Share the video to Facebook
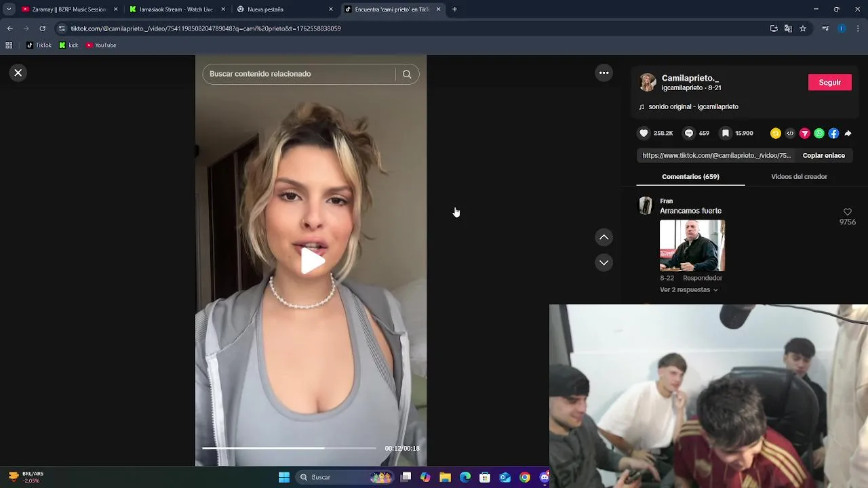This screenshot has width=868, height=488. (x=833, y=134)
